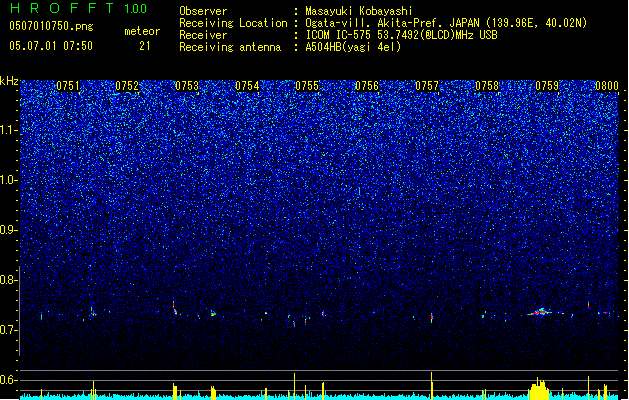Image resolution: width=629 pixels, height=400 pixels.
Task: Click the Receiving Location label
Action: [233, 23]
